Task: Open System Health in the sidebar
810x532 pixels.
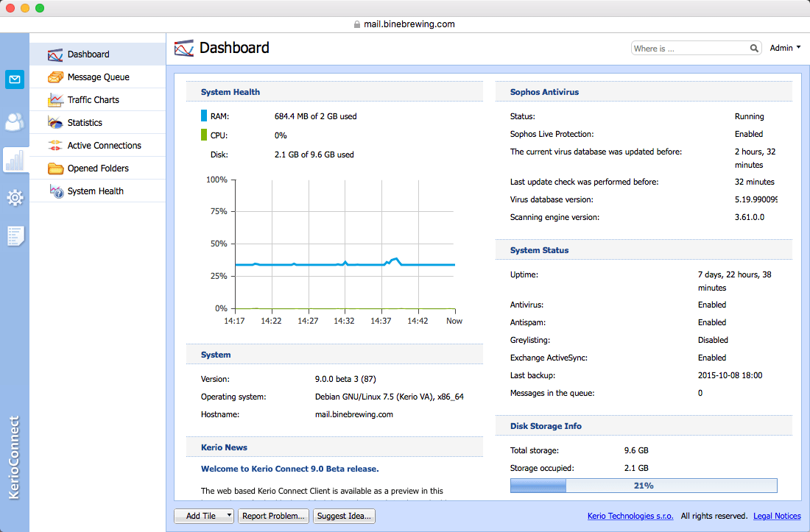Action: pos(95,191)
